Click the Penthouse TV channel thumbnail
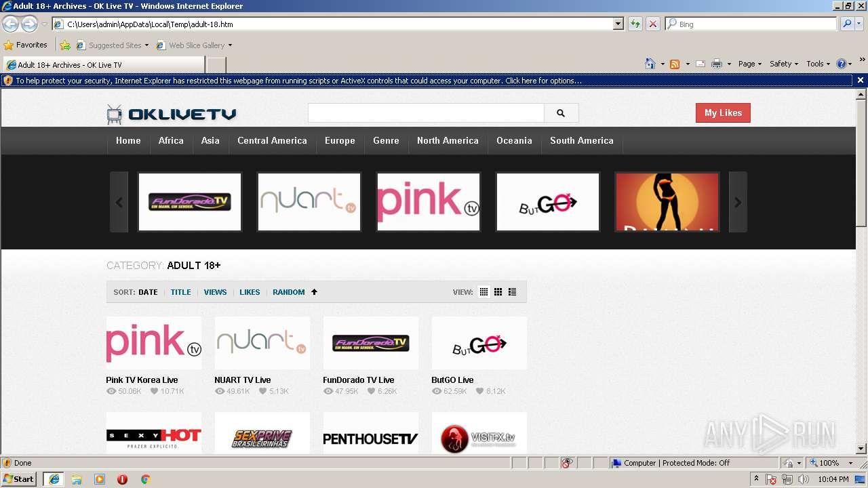 point(371,434)
